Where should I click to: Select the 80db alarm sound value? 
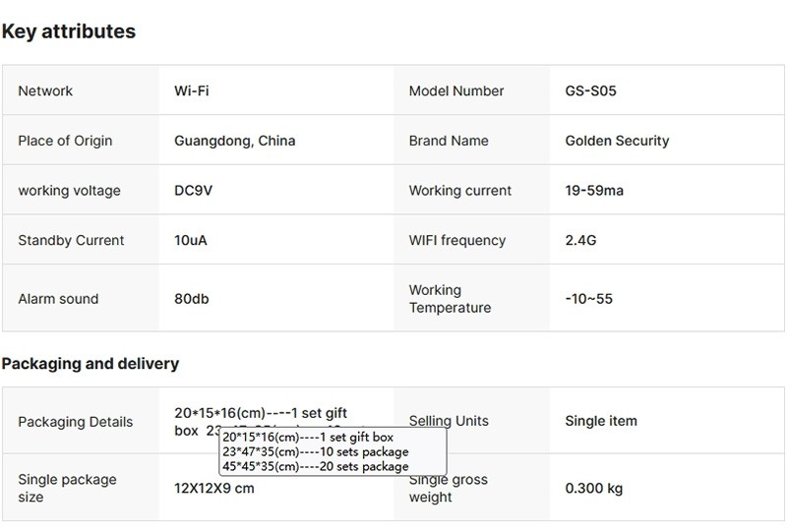[x=192, y=299]
